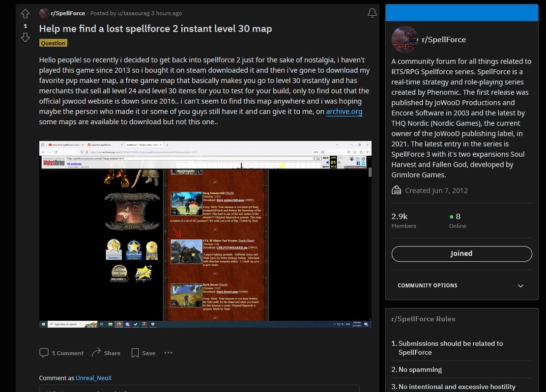Open the archive.org link
Screen dimensions: 546x392
tap(344, 112)
